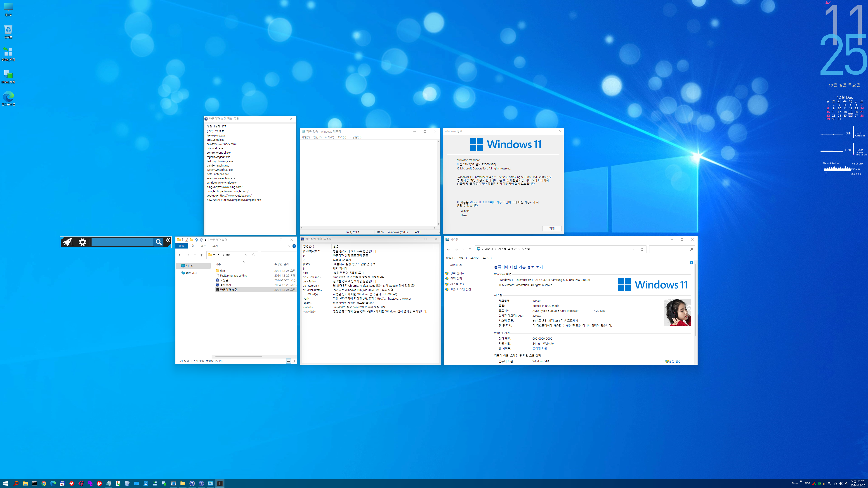Select the DISM_복원 desktop icon
Screen dimensions: 868x488
click(8, 76)
